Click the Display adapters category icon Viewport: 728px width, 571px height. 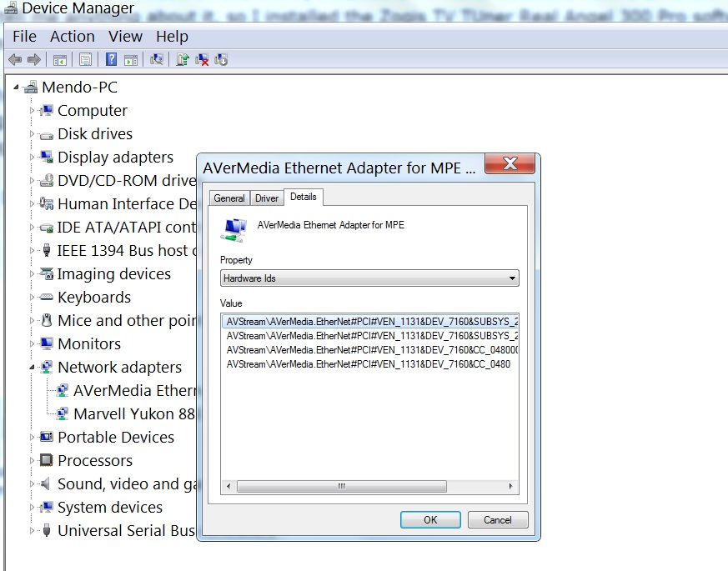(x=47, y=157)
